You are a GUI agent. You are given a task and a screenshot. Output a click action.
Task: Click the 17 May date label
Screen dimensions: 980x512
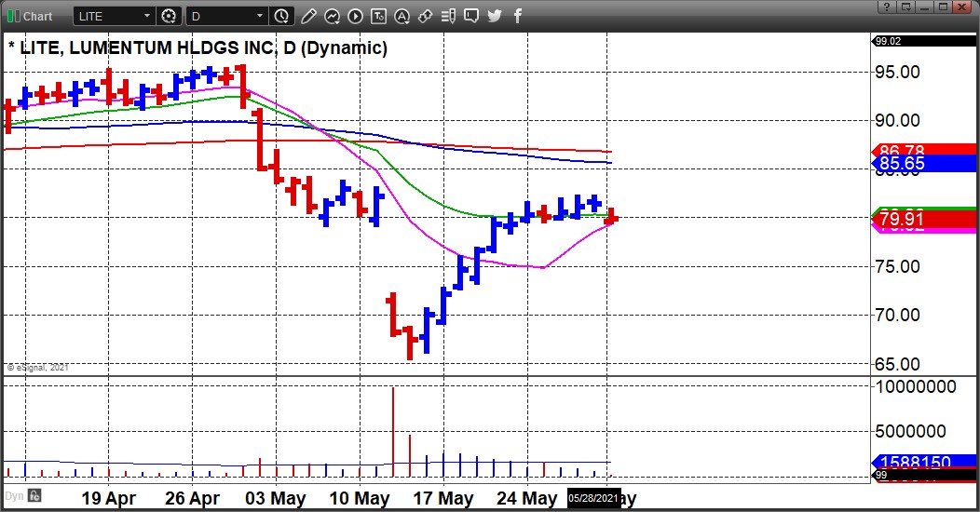443,498
